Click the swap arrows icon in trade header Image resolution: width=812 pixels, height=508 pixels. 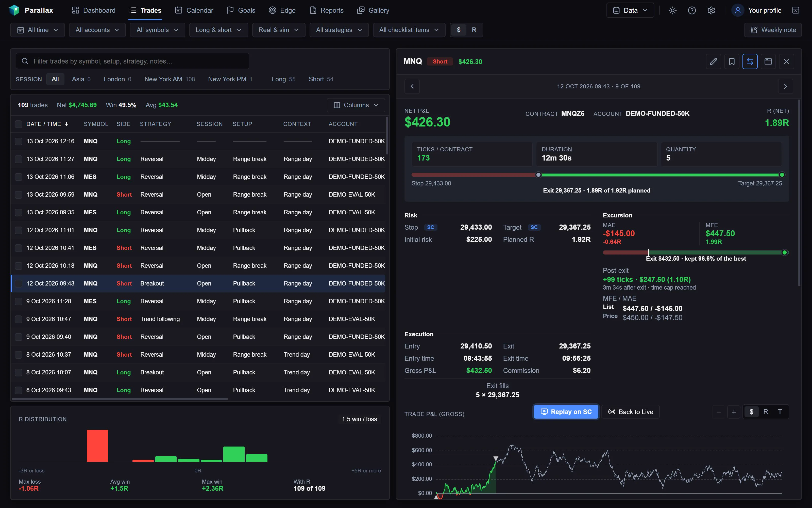click(750, 61)
